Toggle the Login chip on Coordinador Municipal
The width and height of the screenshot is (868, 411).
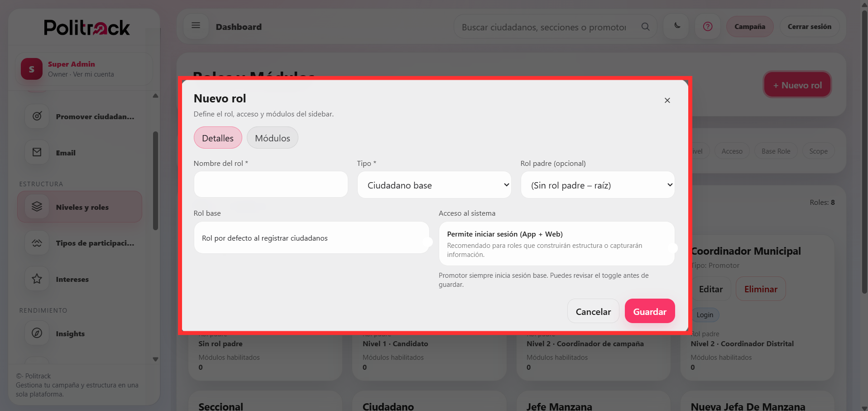click(x=705, y=314)
